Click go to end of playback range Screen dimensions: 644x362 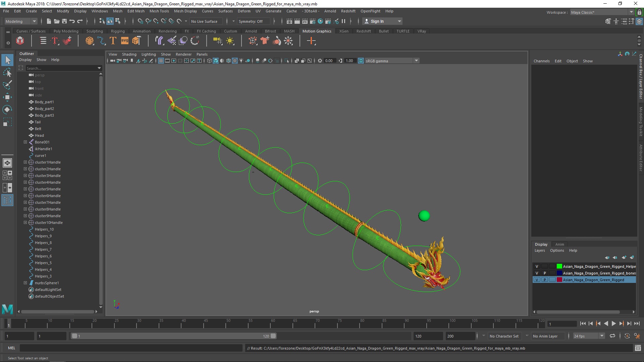point(637,323)
